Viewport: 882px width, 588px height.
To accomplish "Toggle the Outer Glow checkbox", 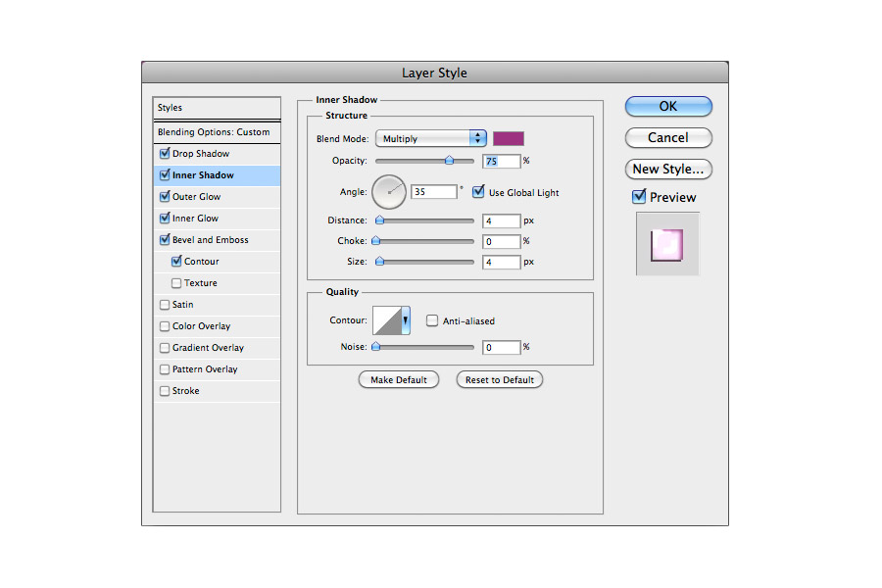I will 165,196.
